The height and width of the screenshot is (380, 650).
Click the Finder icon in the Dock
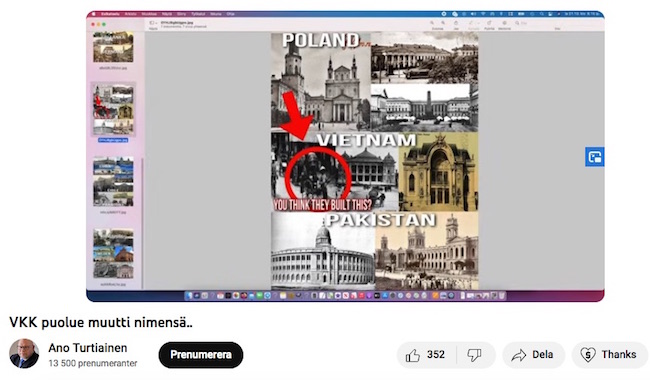click(x=189, y=295)
